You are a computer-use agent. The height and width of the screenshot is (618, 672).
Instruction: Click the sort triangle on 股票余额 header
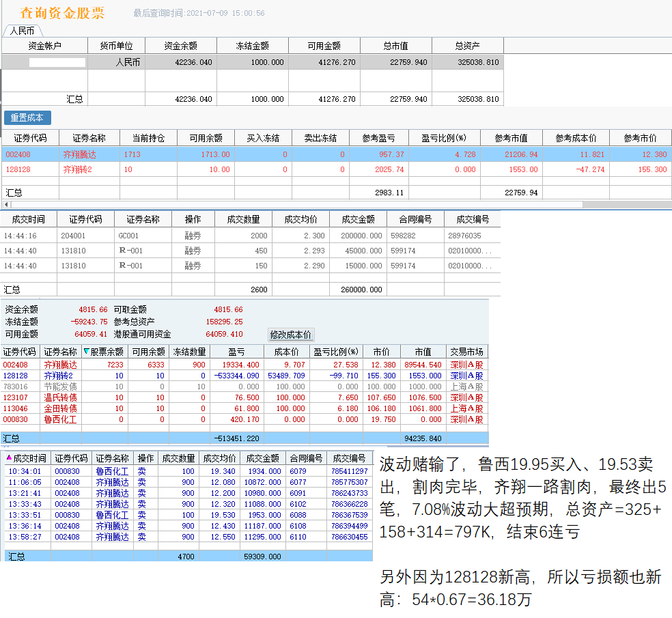[x=87, y=352]
